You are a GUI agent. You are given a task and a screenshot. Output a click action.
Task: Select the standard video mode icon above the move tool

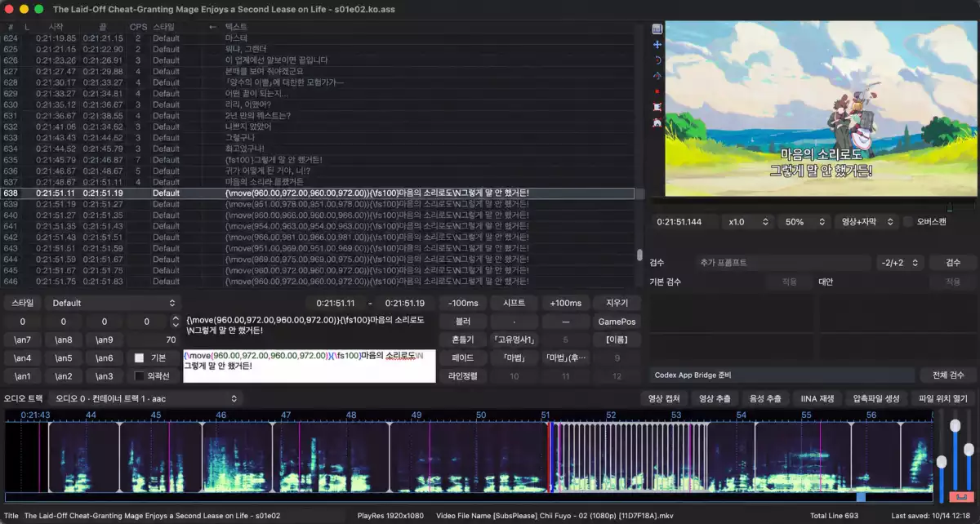[657, 29]
